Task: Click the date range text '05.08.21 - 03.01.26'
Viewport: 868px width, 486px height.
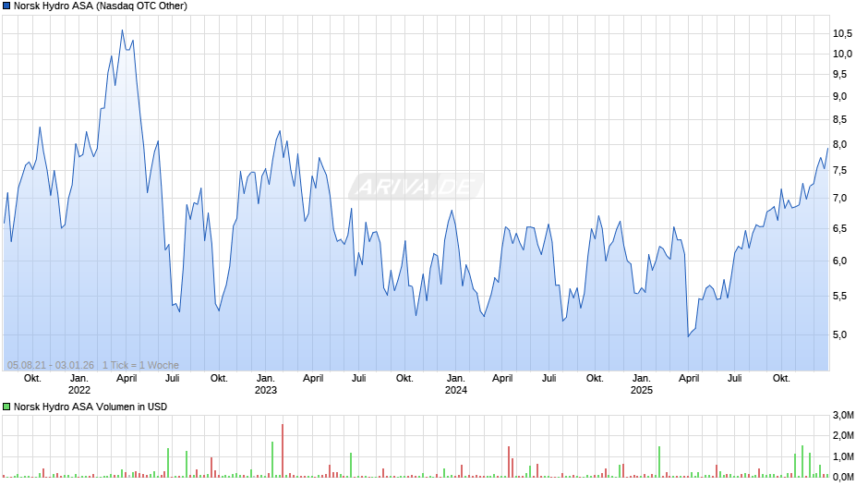Action: point(51,365)
